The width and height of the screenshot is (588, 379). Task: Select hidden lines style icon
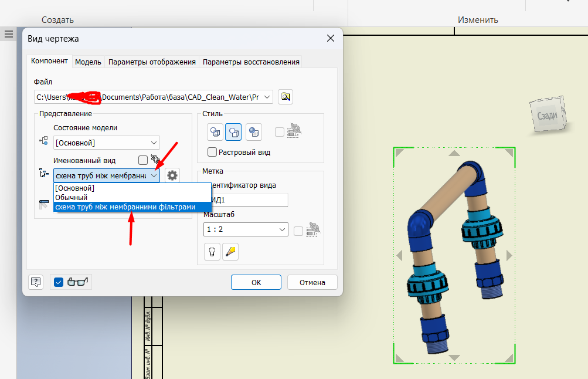[x=215, y=132]
